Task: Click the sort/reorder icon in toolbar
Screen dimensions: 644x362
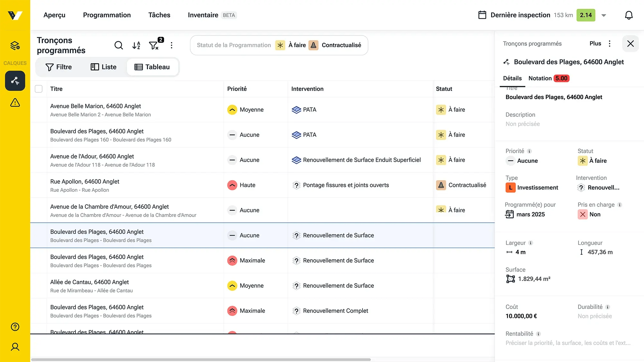Action: (136, 45)
